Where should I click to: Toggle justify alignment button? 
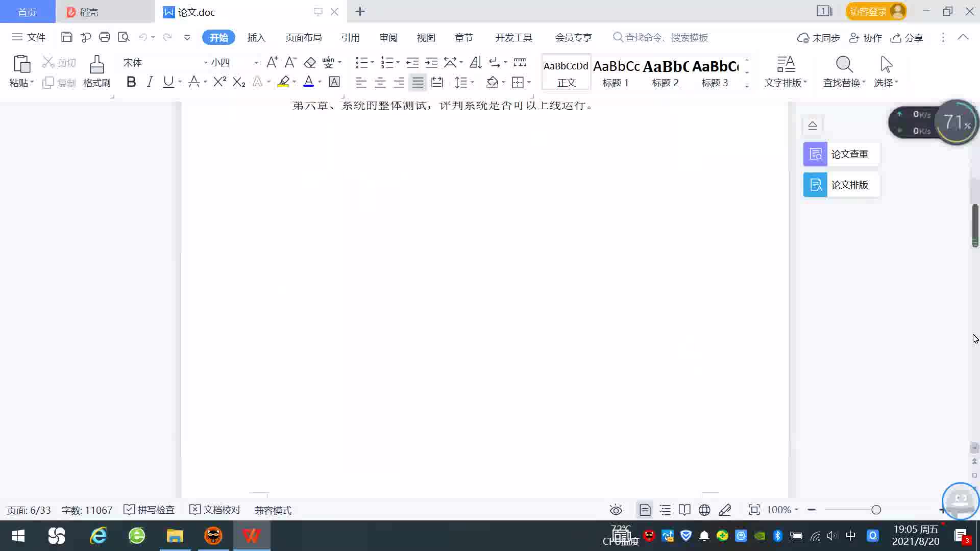[418, 83]
